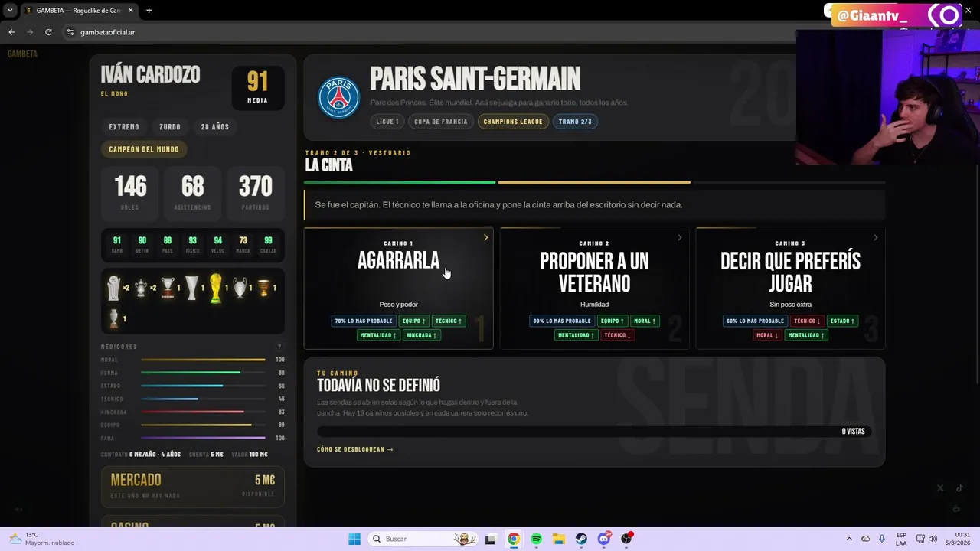Click the CHAMPIONS LEAGUE tag
This screenshot has width=980, height=551.
pos(513,122)
